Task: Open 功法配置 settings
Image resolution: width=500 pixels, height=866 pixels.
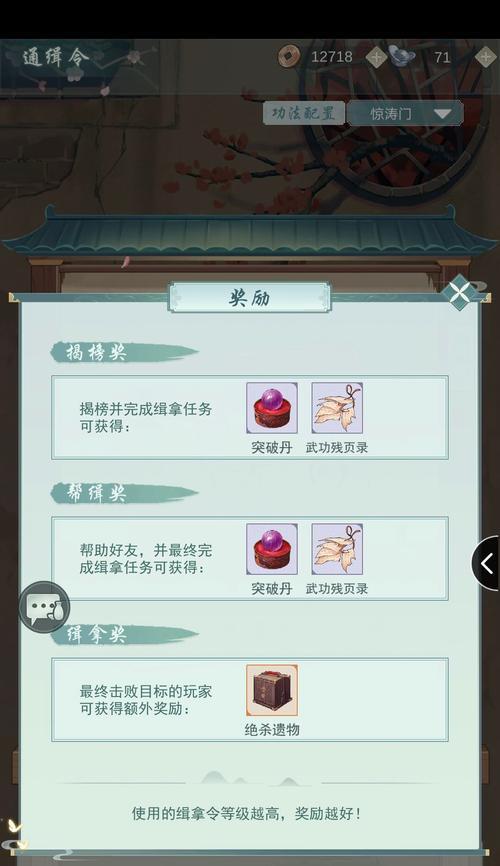Action: [x=303, y=113]
